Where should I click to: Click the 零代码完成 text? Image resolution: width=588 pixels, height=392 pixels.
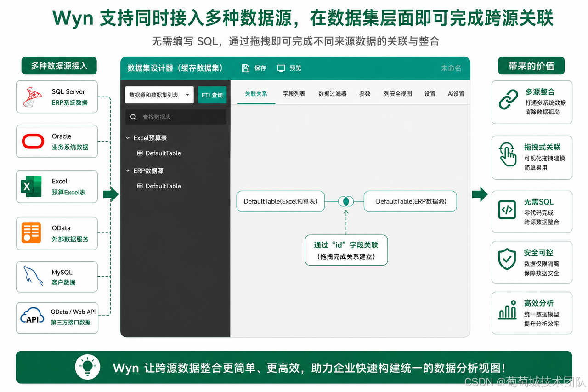tap(539, 213)
